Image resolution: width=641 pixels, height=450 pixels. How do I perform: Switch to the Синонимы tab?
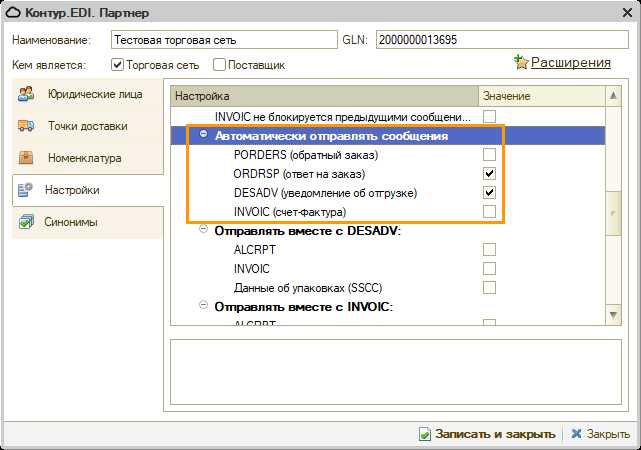[x=88, y=222]
